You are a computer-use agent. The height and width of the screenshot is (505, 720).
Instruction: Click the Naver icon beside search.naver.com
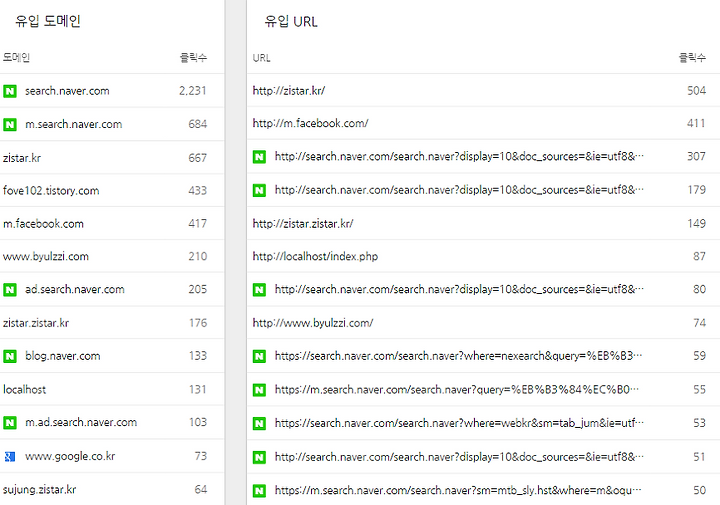pos(10,91)
